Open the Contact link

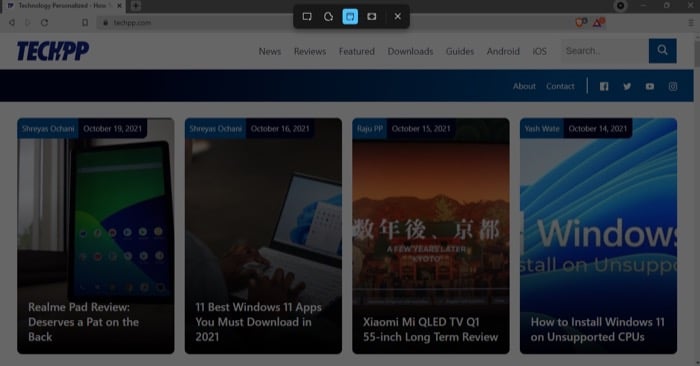560,86
